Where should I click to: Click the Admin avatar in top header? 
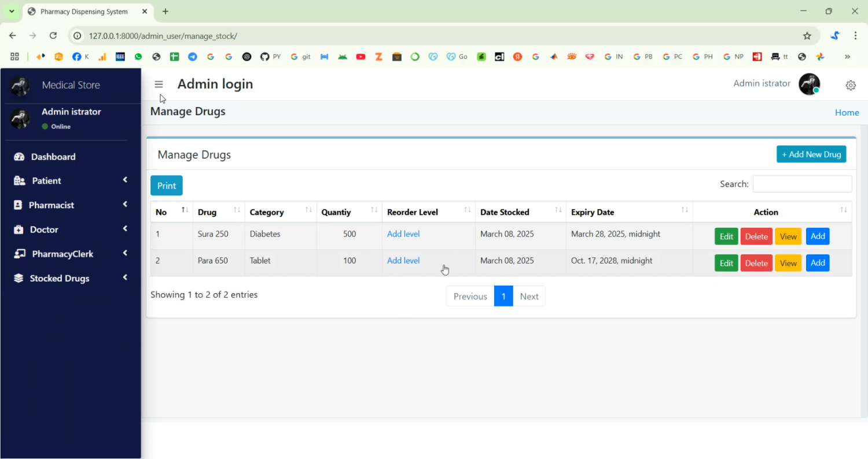point(809,84)
